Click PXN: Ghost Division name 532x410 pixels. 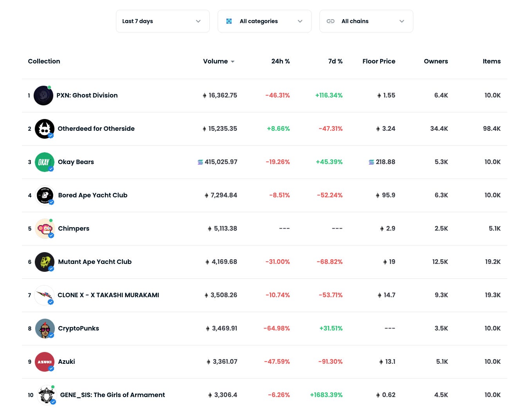(87, 95)
